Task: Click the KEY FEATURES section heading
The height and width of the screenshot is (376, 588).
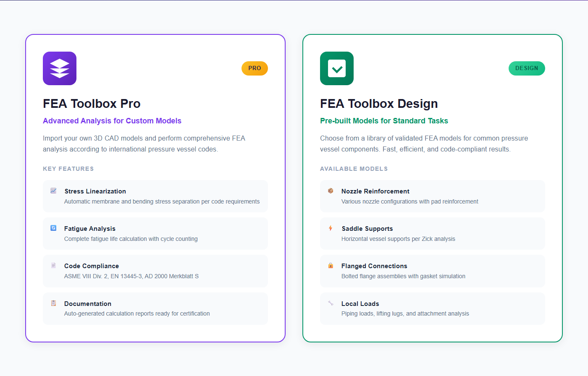Action: [x=68, y=169]
